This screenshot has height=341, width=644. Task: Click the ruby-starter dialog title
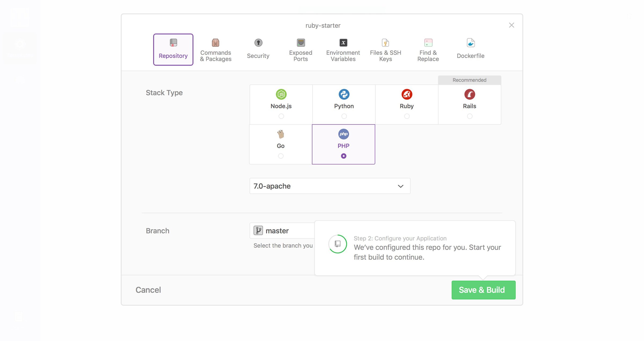[x=323, y=25]
